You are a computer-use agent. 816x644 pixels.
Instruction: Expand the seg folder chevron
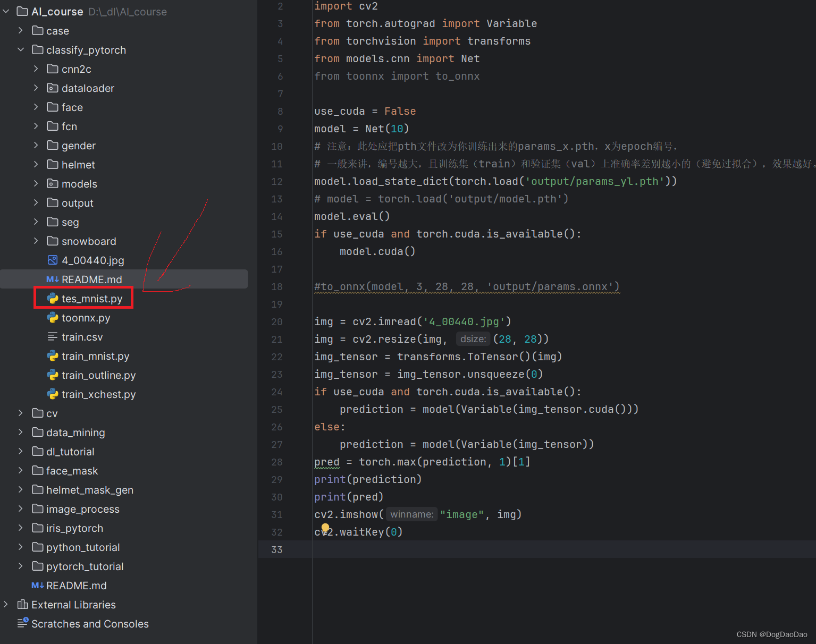pyautogui.click(x=36, y=222)
